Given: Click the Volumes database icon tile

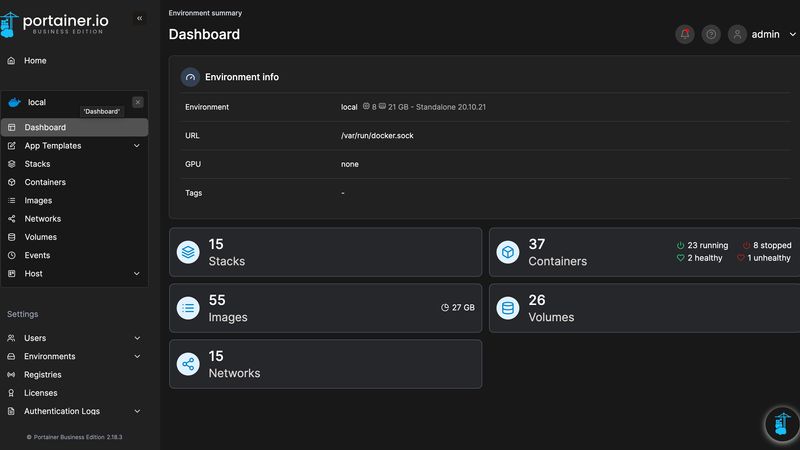Looking at the screenshot, I should point(508,309).
